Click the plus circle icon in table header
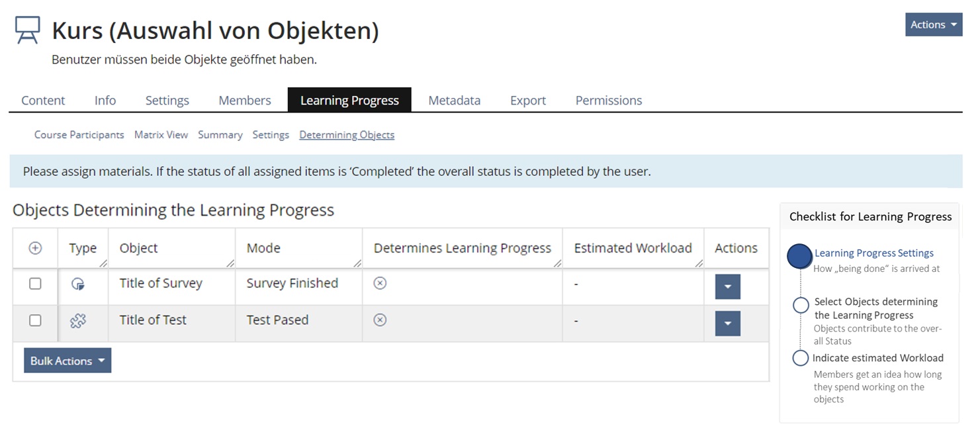Screen dimensions: 980x428 click(x=36, y=248)
